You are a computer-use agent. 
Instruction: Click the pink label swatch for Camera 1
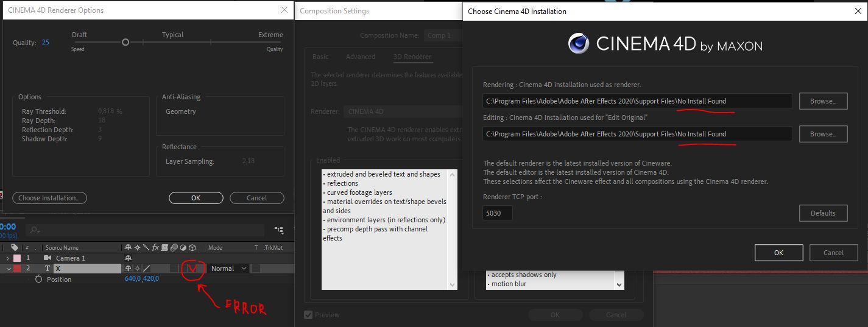click(x=17, y=258)
